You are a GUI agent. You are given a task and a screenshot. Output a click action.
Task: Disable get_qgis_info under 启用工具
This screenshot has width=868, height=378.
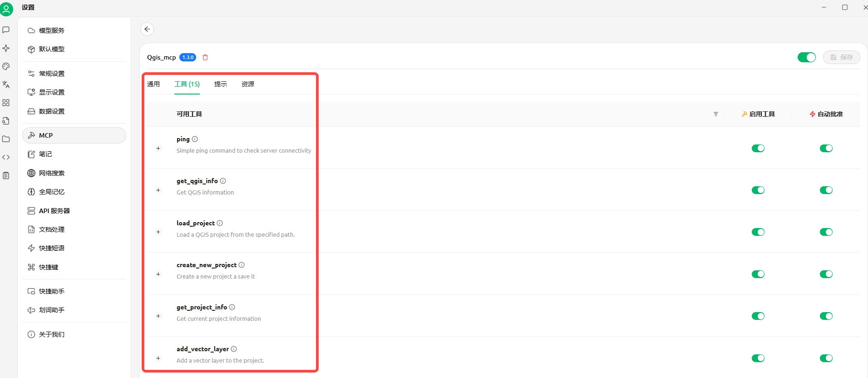(x=758, y=190)
